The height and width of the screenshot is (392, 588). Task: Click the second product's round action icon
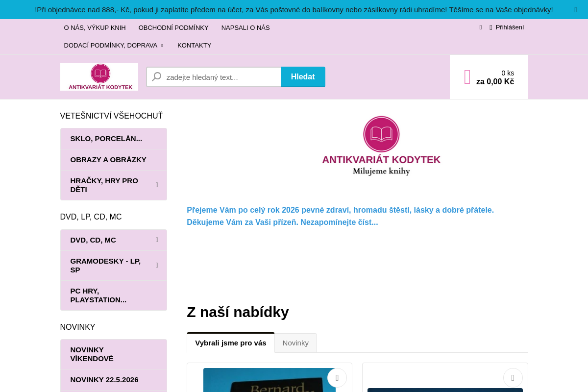coord(513,378)
